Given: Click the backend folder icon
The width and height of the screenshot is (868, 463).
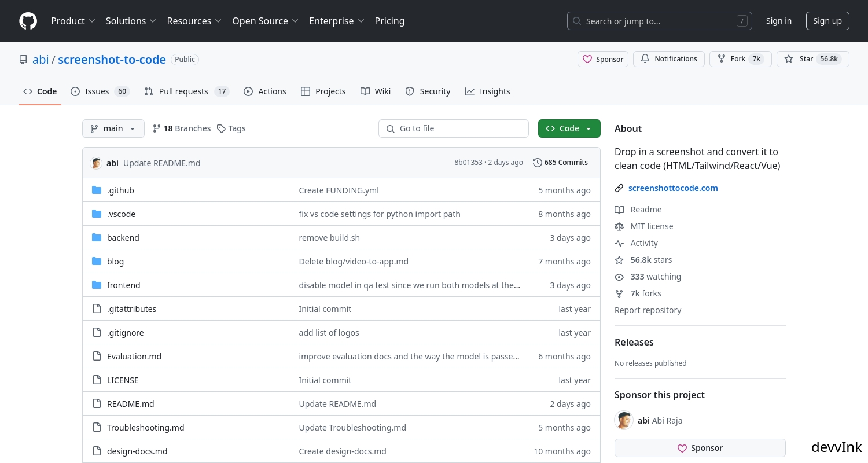Looking at the screenshot, I should point(97,238).
